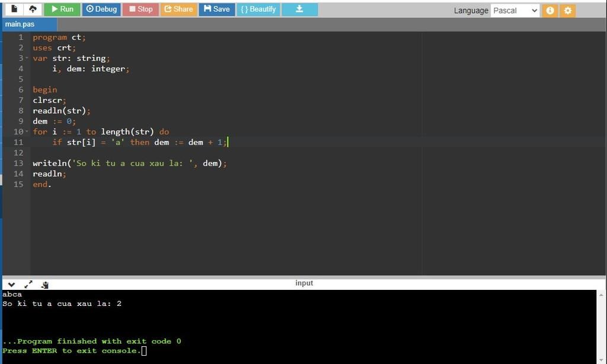Click the writeln statement on line 13
This screenshot has width=607, height=364.
(130, 164)
